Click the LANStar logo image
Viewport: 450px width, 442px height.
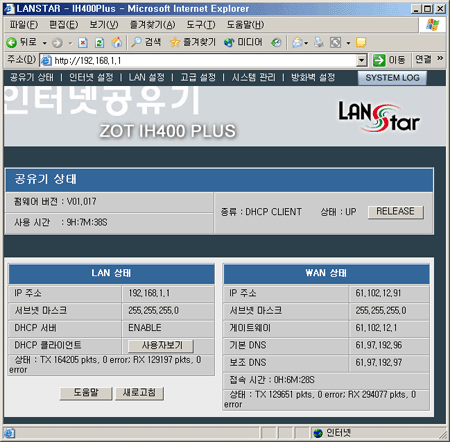point(379,117)
